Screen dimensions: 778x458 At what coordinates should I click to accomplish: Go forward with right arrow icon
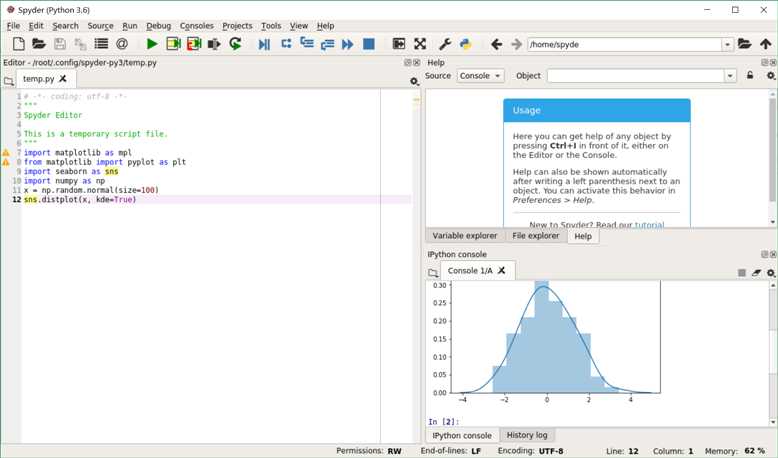517,44
